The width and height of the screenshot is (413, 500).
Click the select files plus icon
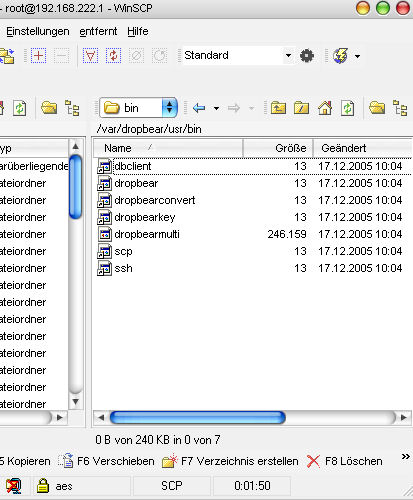38,55
